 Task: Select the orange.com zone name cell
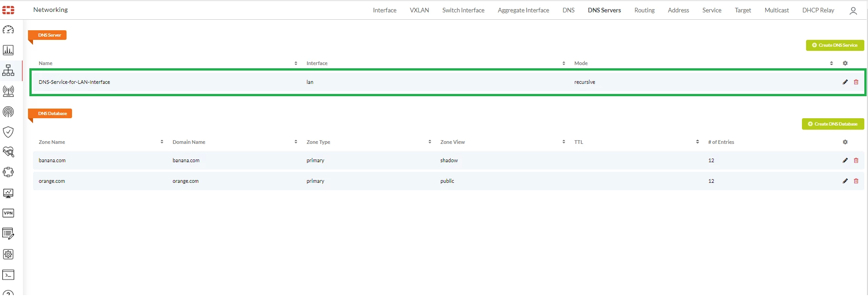(x=52, y=181)
